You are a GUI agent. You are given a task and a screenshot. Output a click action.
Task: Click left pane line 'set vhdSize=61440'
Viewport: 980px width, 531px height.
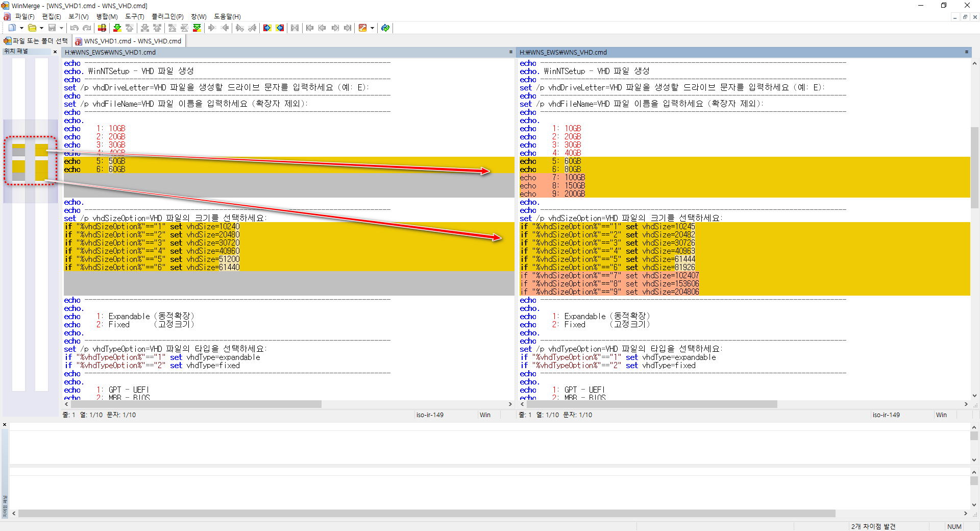(289, 268)
